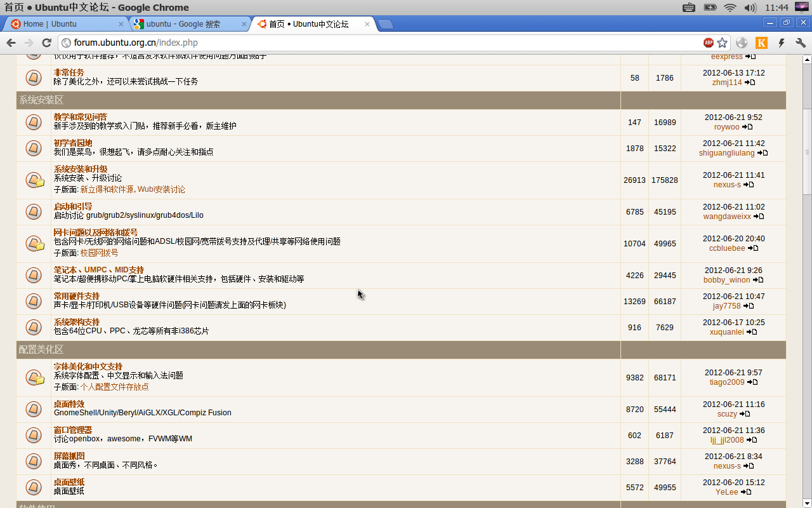The width and height of the screenshot is (812, 508).
Task: Open the Adblock Plus icon in address bar
Action: pyautogui.click(x=709, y=43)
